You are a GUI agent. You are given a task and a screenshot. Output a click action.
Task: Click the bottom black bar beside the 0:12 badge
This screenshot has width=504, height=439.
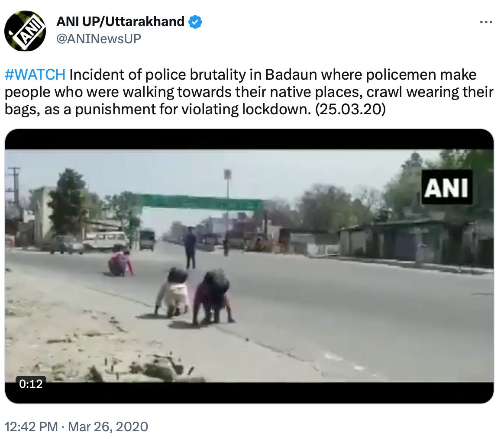(270, 393)
